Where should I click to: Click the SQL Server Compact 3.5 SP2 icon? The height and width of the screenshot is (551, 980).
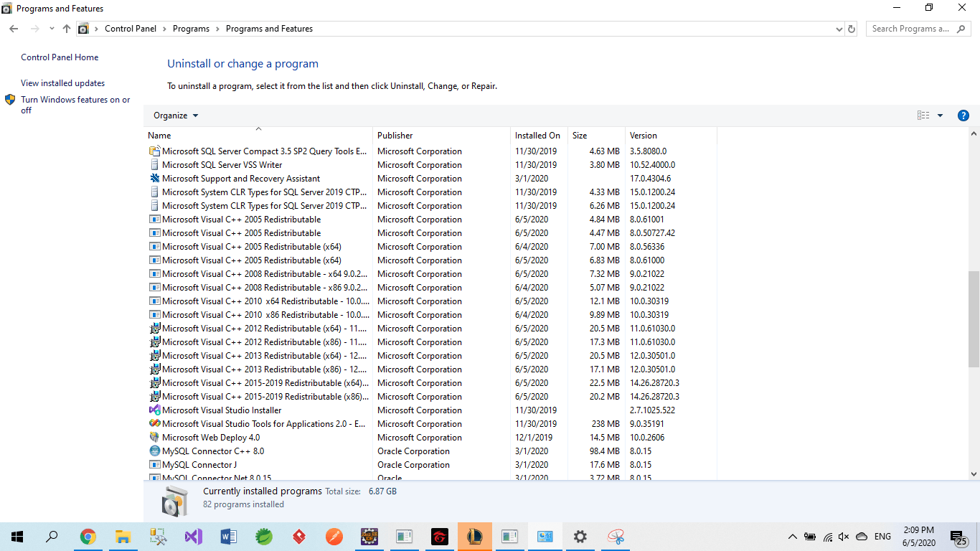click(x=154, y=151)
